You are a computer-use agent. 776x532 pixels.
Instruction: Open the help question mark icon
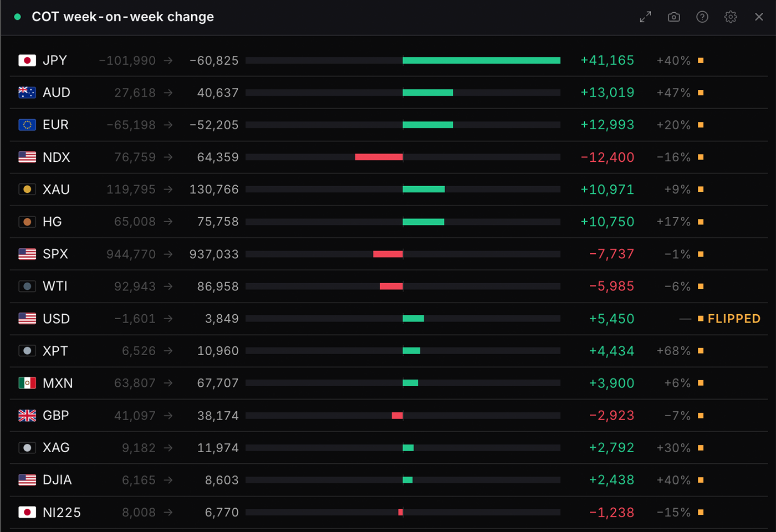(x=702, y=17)
